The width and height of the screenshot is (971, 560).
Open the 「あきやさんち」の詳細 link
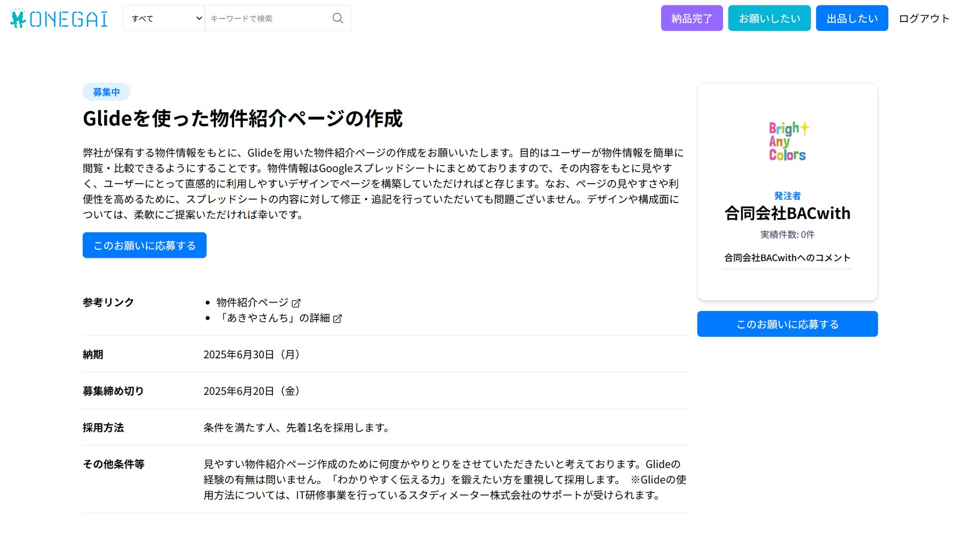pyautogui.click(x=274, y=318)
